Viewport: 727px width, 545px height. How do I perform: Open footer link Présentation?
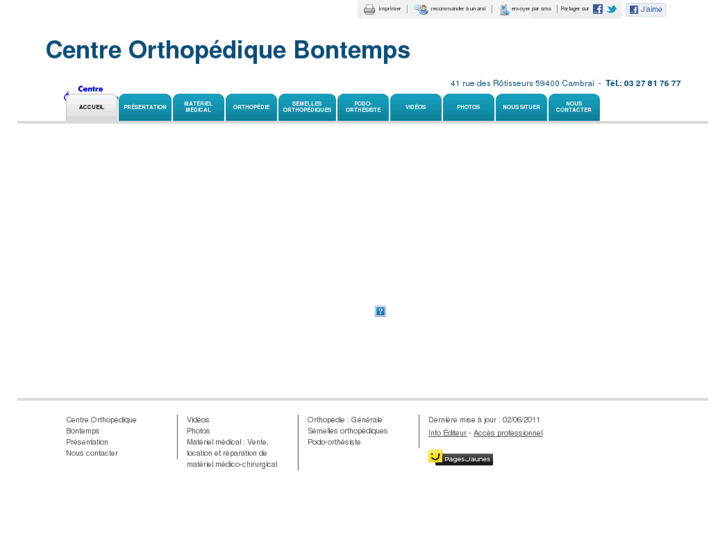click(x=87, y=442)
